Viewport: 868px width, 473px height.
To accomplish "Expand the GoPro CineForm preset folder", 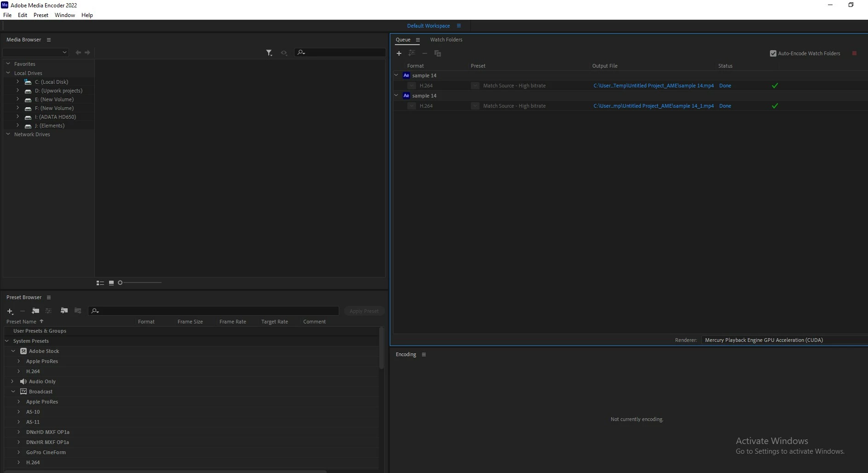I will pyautogui.click(x=19, y=452).
